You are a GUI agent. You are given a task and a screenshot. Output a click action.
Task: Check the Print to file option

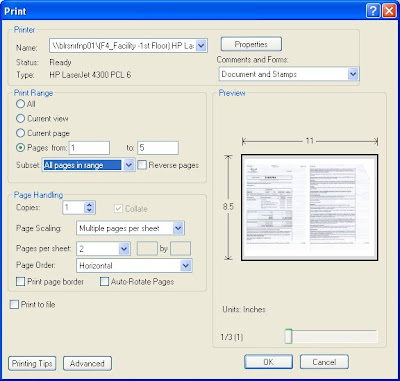[14, 304]
